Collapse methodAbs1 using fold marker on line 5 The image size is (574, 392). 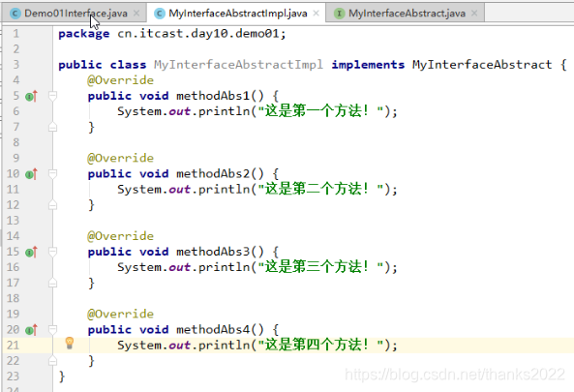[52, 96]
